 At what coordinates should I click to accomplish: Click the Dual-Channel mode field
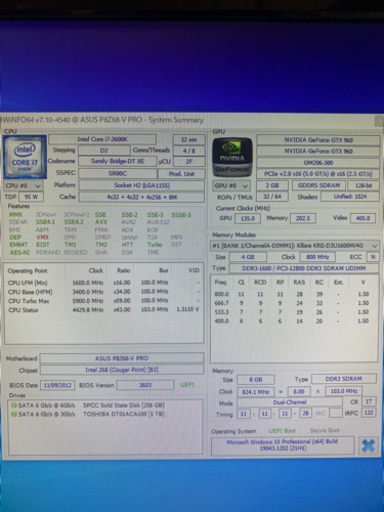pos(290,402)
